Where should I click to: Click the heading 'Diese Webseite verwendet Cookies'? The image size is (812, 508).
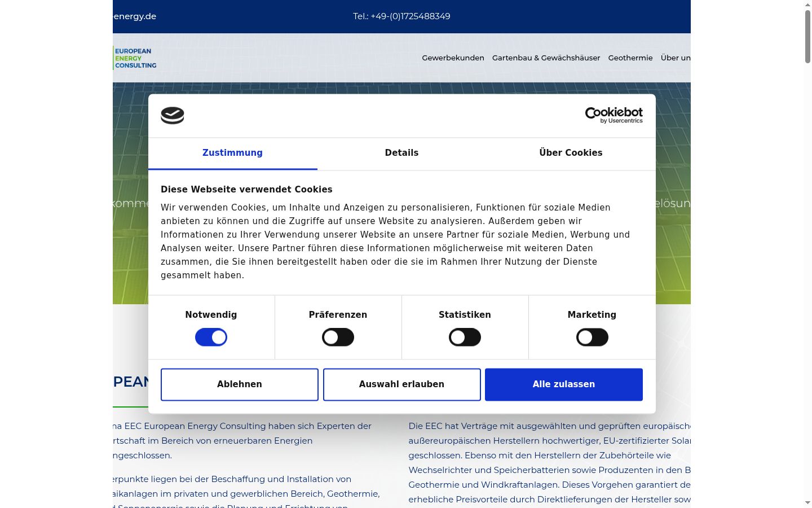click(x=246, y=190)
